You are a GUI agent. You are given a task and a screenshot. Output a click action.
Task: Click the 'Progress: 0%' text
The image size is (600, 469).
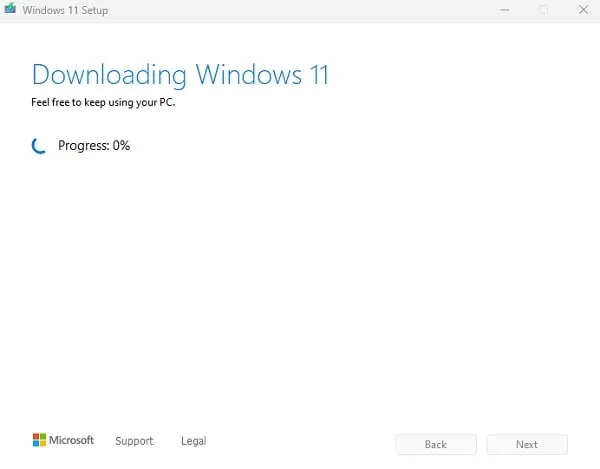point(94,146)
